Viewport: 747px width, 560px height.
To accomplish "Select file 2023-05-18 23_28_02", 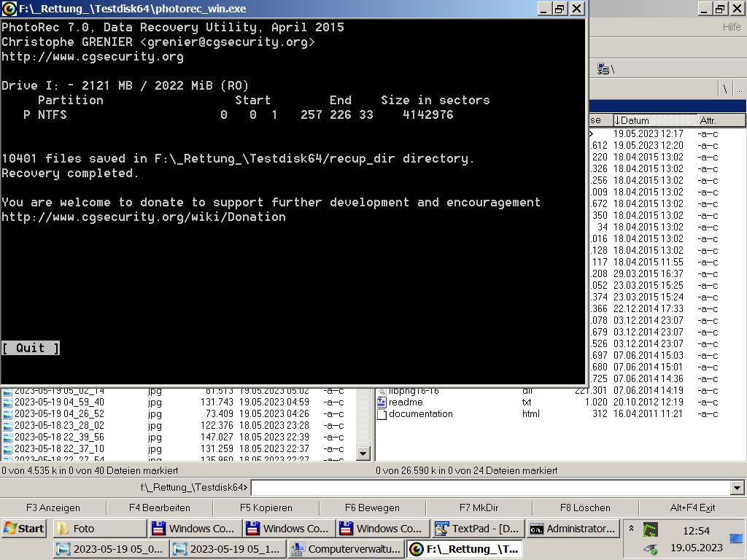I will pos(59,426).
